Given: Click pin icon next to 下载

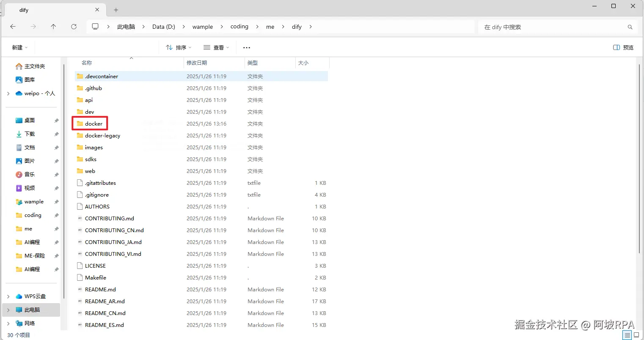Looking at the screenshot, I should click(56, 134).
